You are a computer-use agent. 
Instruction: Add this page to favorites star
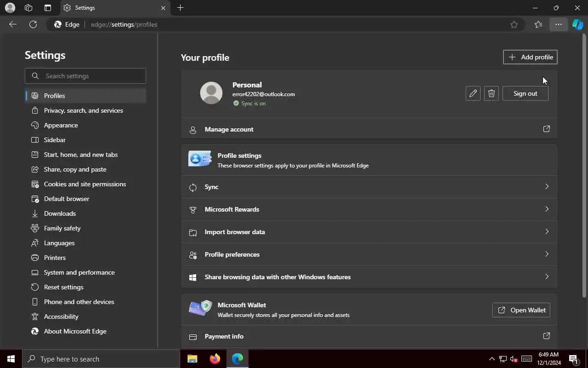(514, 24)
